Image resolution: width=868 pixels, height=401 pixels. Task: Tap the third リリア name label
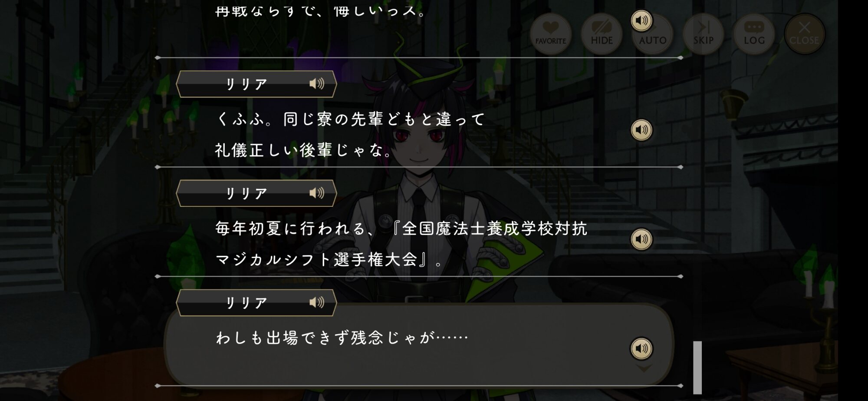coord(246,302)
